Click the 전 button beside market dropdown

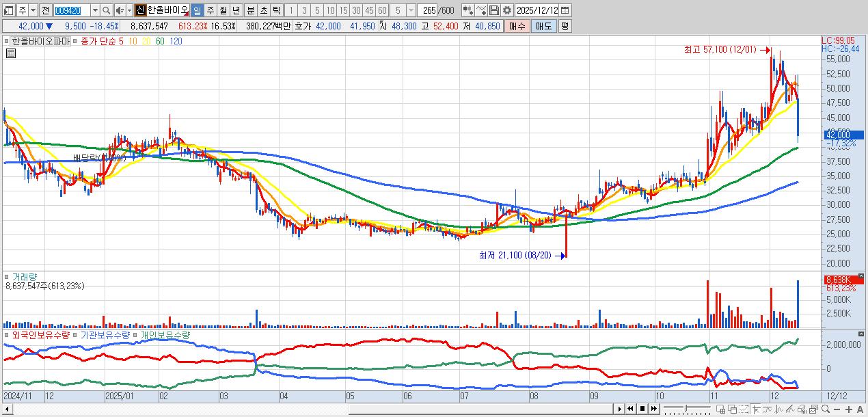(45, 10)
